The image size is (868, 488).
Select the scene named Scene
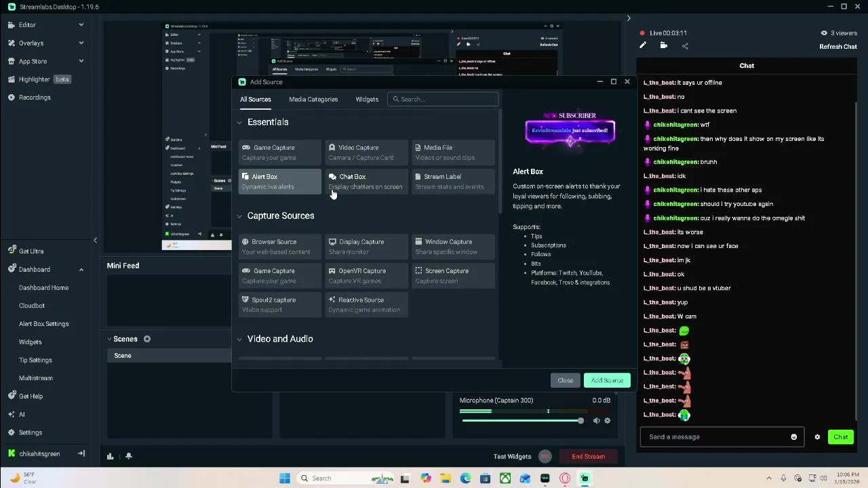pos(170,356)
